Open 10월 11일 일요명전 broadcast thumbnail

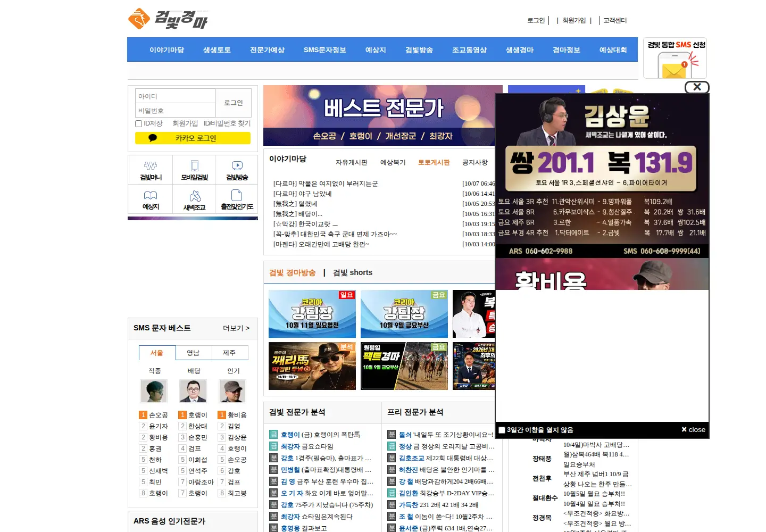point(312,314)
